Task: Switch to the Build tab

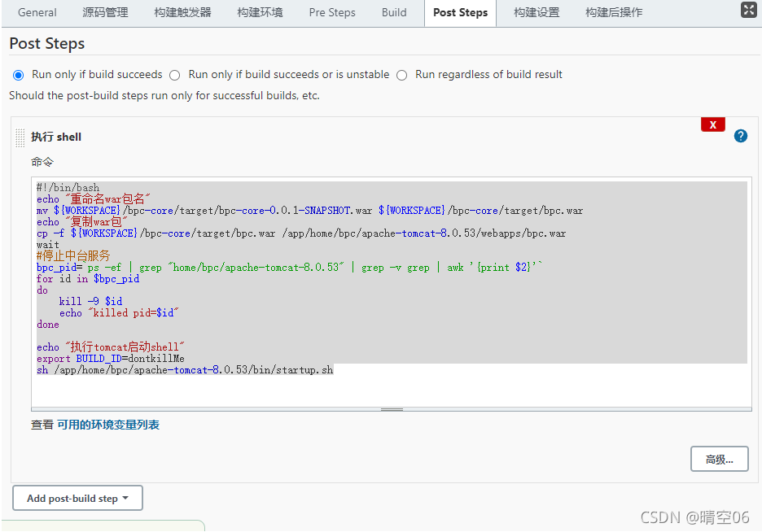Action: (394, 13)
